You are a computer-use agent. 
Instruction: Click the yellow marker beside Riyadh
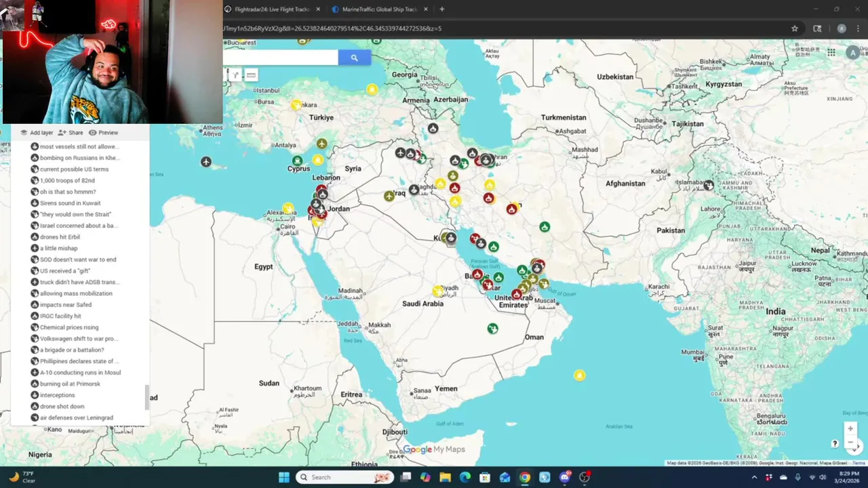pyautogui.click(x=438, y=291)
